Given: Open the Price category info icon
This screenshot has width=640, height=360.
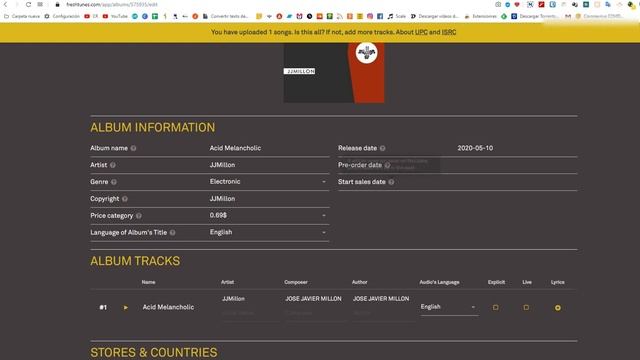Looking at the screenshot, I should click(x=139, y=216).
